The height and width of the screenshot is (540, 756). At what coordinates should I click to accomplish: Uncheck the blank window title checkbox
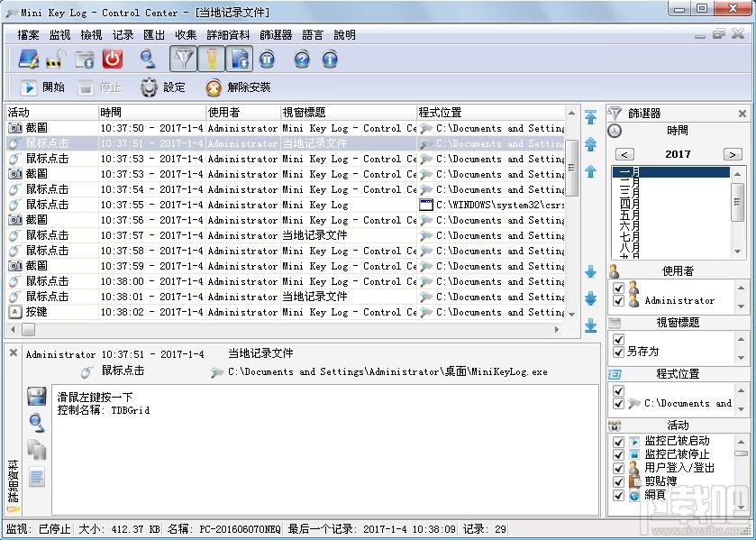click(619, 339)
